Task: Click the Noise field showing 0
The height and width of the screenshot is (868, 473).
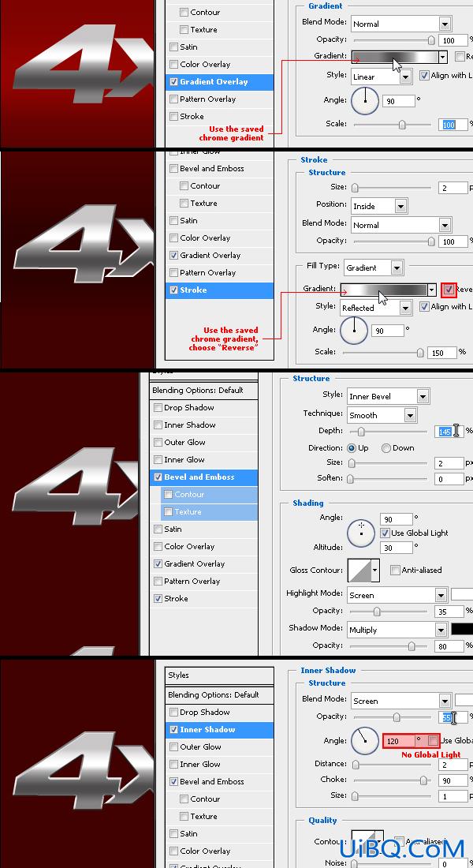Action: click(453, 862)
